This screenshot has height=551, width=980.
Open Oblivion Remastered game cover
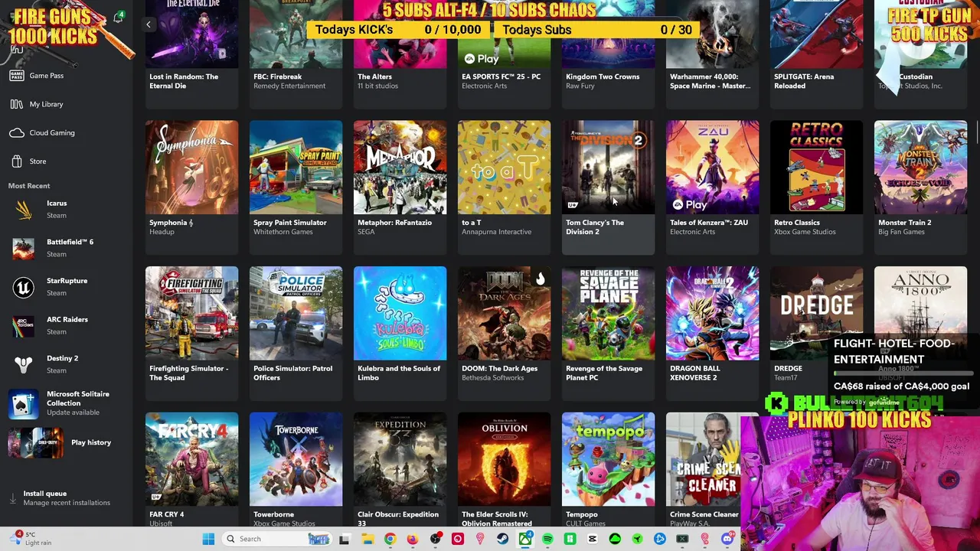[x=504, y=459]
